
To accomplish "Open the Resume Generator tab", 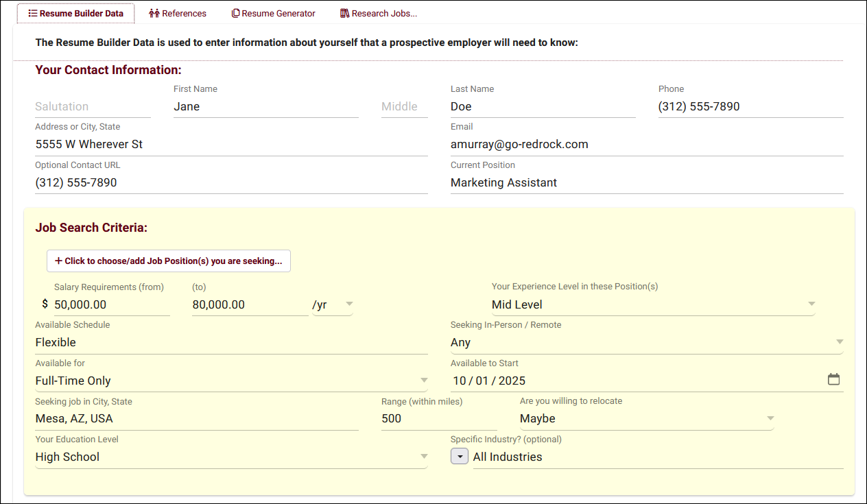I will tap(273, 13).
